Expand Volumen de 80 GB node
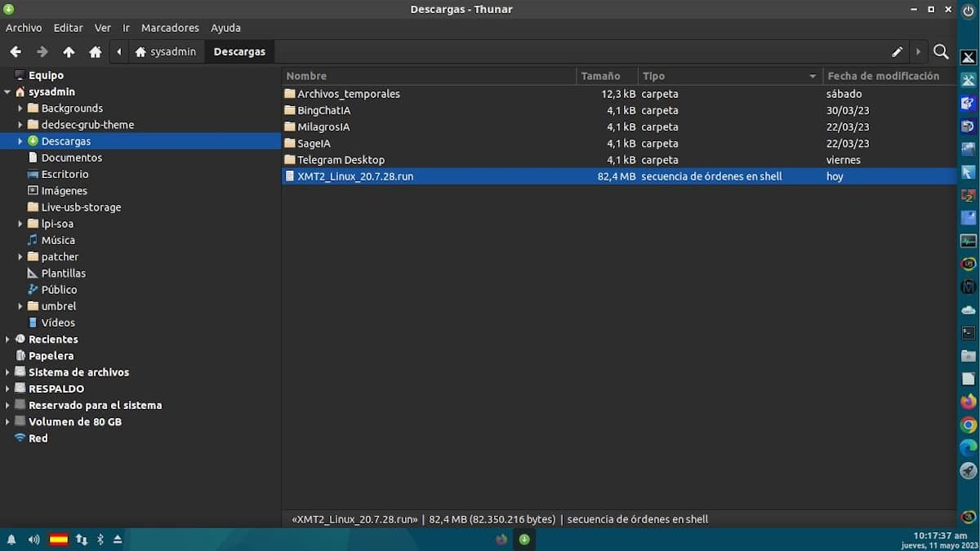The width and height of the screenshot is (980, 551). pyautogui.click(x=7, y=421)
